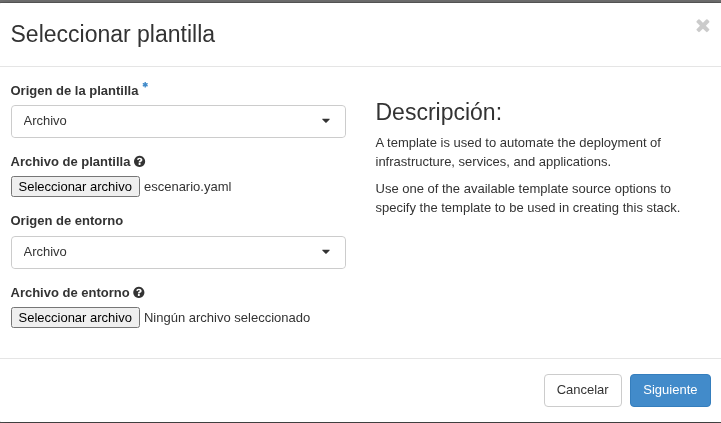The height and width of the screenshot is (423, 721).
Task: Click the required asterisk beside Origen de la plantilla
Action: coord(145,86)
